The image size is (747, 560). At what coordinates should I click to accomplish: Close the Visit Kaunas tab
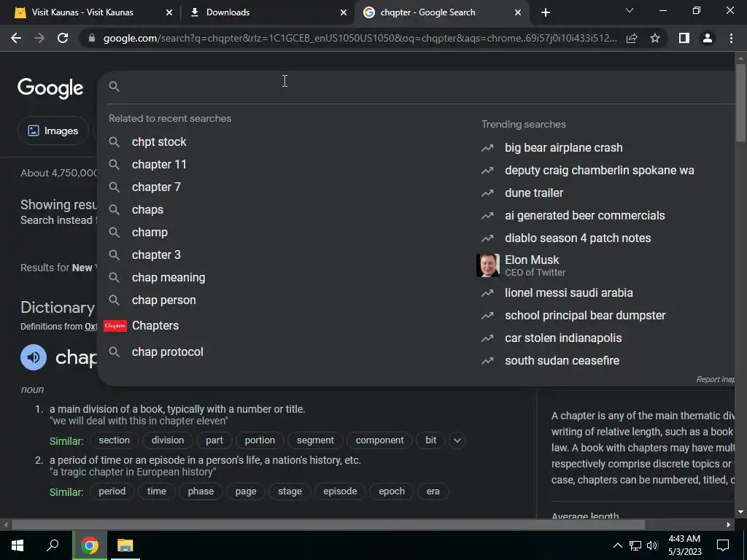[169, 12]
